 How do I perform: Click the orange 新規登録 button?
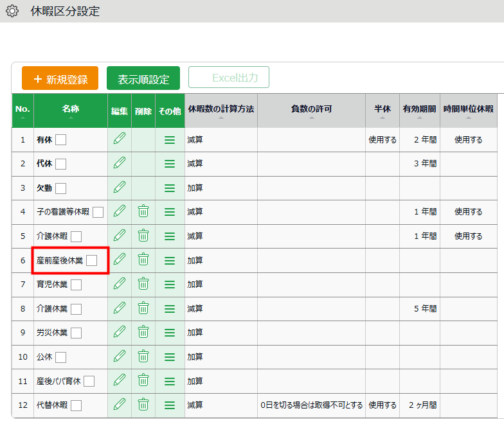pos(60,78)
